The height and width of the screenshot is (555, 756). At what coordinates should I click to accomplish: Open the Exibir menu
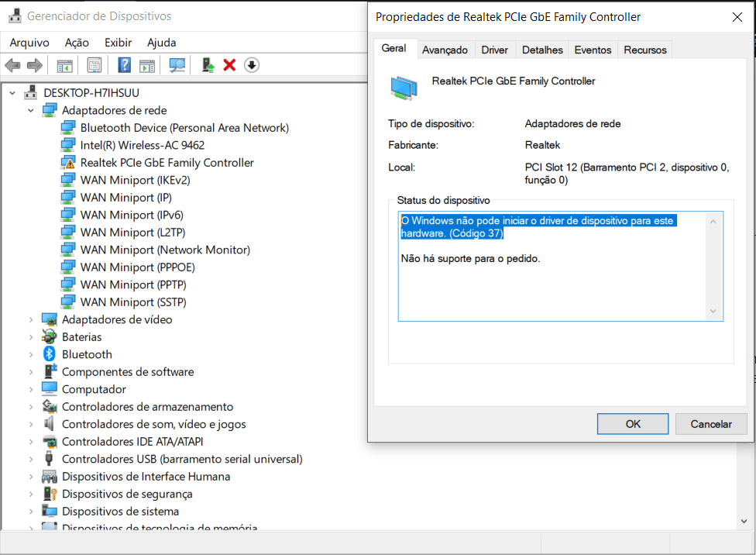tap(118, 43)
